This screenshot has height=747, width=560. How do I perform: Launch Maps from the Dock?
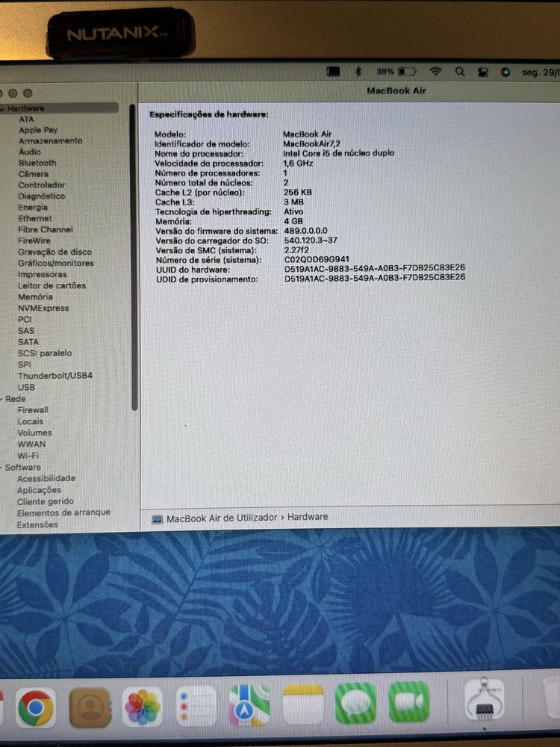(249, 706)
